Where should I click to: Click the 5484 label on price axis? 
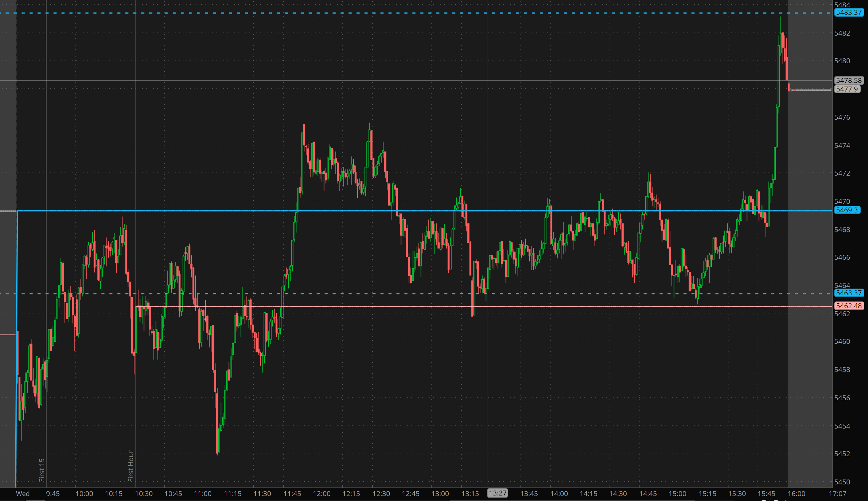click(x=842, y=5)
